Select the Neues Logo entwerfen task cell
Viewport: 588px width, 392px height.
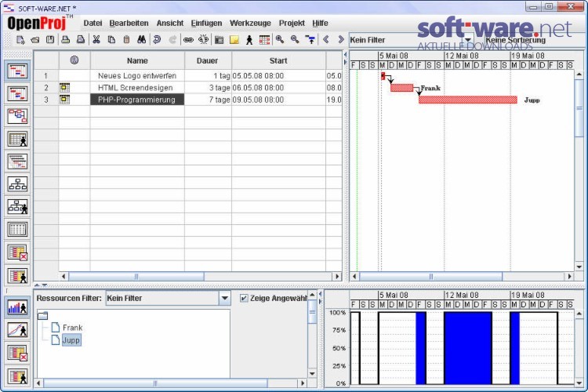click(137, 76)
